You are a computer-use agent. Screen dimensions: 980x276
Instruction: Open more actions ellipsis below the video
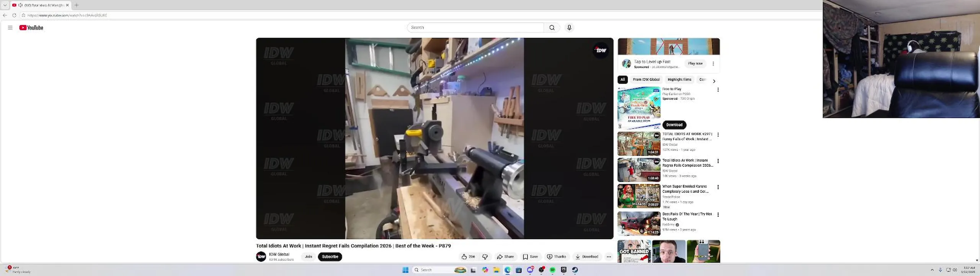point(609,257)
